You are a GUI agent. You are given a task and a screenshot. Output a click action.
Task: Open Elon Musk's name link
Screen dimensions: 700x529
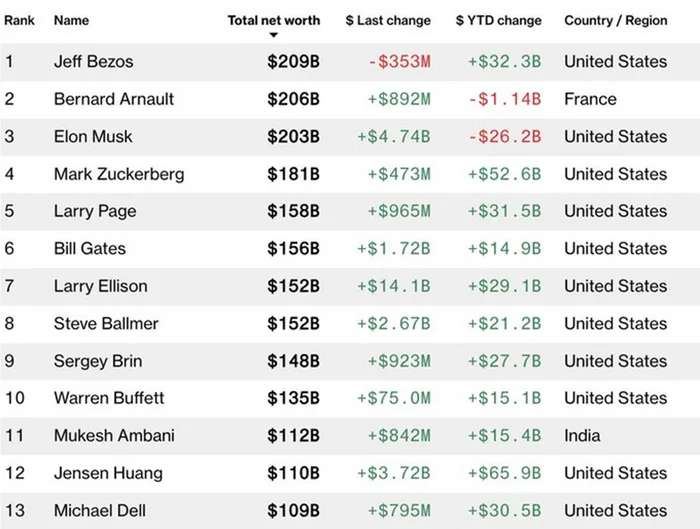(93, 137)
